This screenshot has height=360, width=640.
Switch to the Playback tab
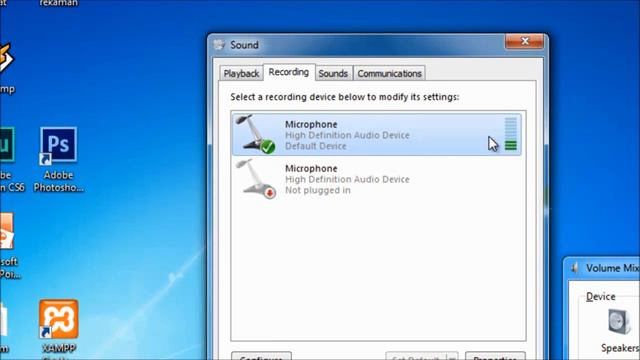241,73
